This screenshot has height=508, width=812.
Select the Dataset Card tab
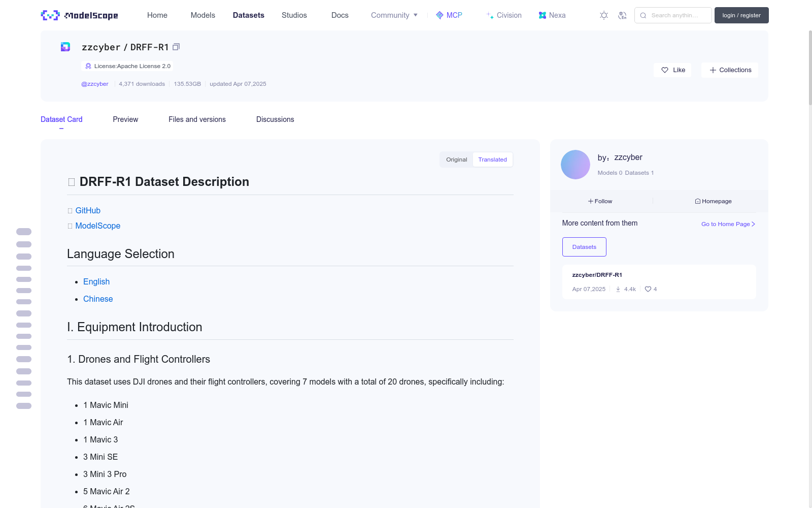point(61,119)
